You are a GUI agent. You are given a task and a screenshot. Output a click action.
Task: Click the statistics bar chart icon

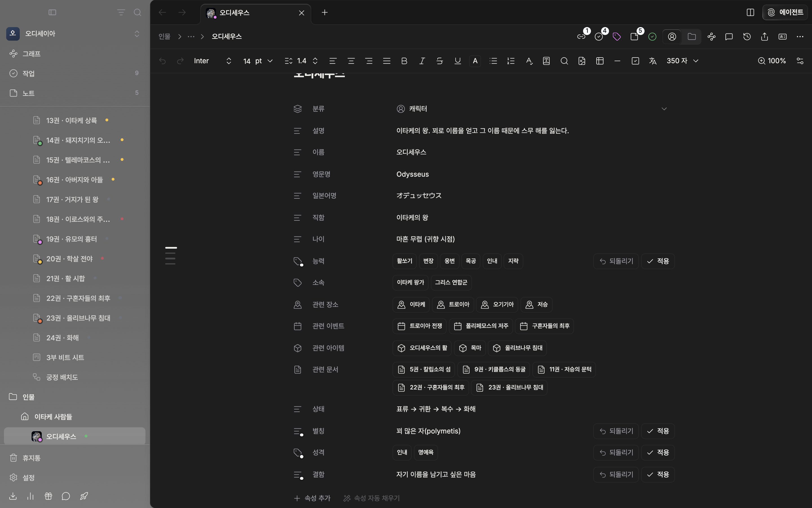(x=30, y=496)
